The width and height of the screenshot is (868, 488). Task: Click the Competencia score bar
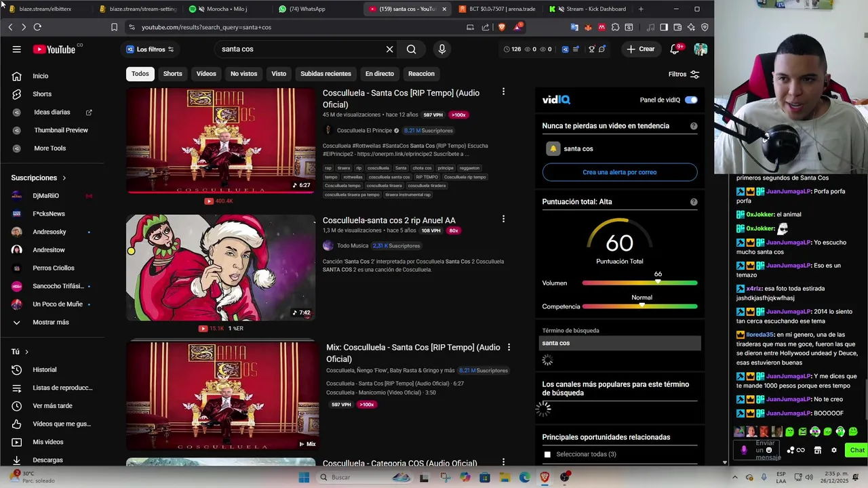point(639,307)
